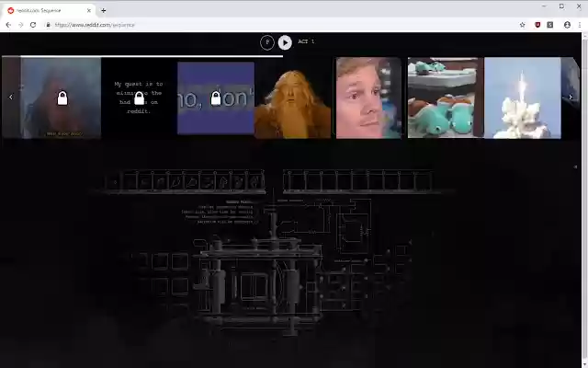This screenshot has height=368, width=588.
Task: Click the upward arrow slot in left filmstrip
Action: 223,182
